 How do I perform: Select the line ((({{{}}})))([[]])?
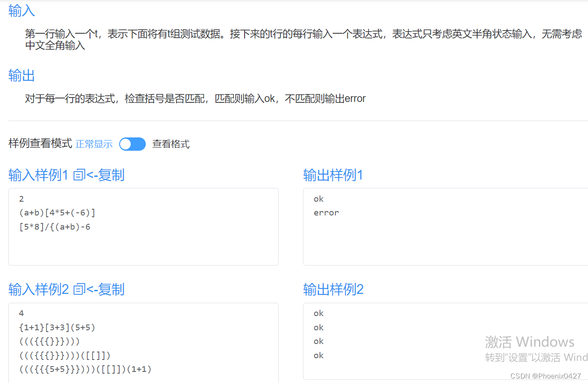click(65, 356)
